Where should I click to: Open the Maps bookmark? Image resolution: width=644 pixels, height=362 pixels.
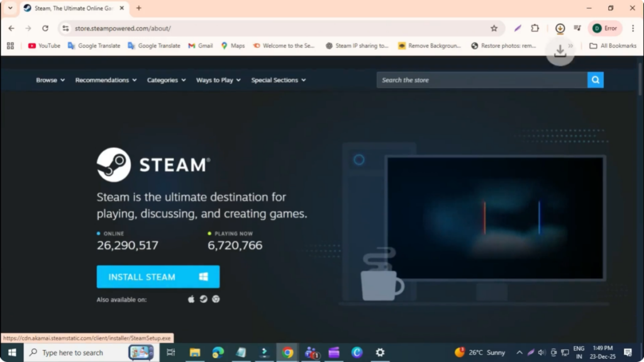[x=233, y=46]
